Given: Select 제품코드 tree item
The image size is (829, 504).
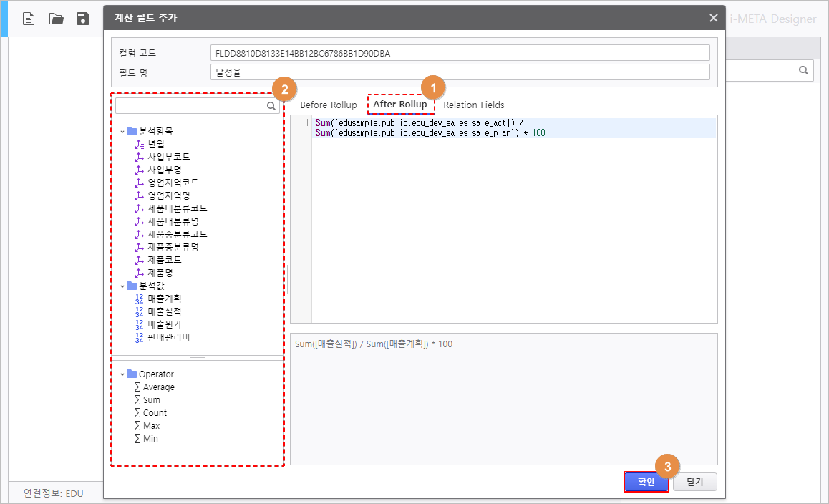Looking at the screenshot, I should 165,260.
